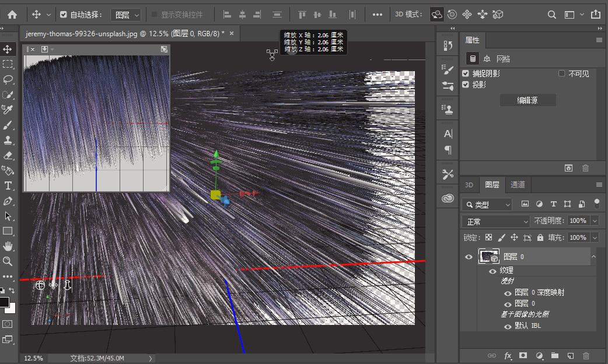The image size is (608, 364).
Task: Select the Horizontal Type tool
Action: [8, 185]
